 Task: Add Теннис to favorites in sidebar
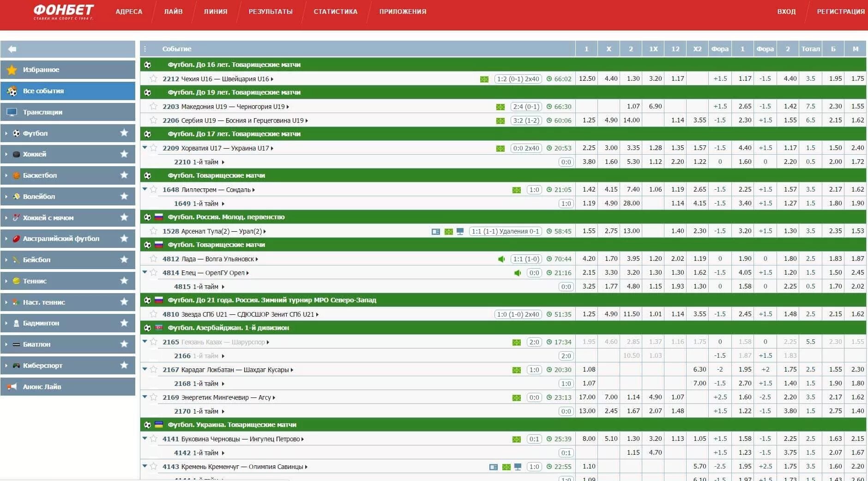(124, 281)
